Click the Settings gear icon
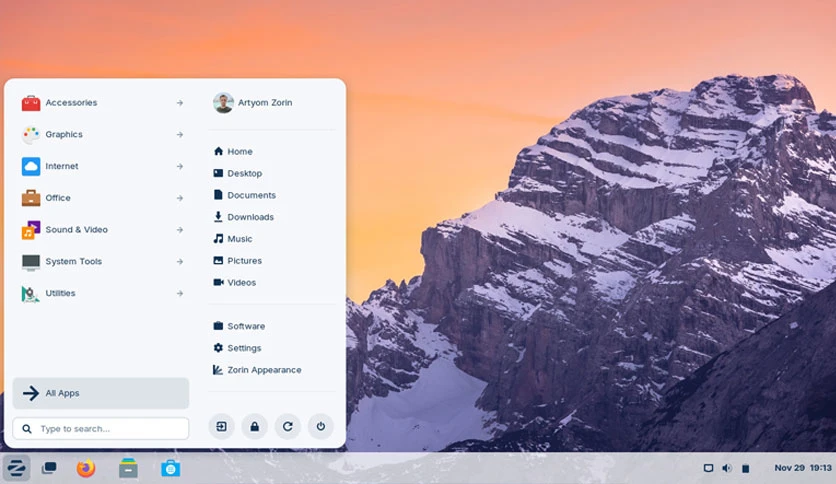Viewport: 836px width, 484px height. (x=218, y=348)
